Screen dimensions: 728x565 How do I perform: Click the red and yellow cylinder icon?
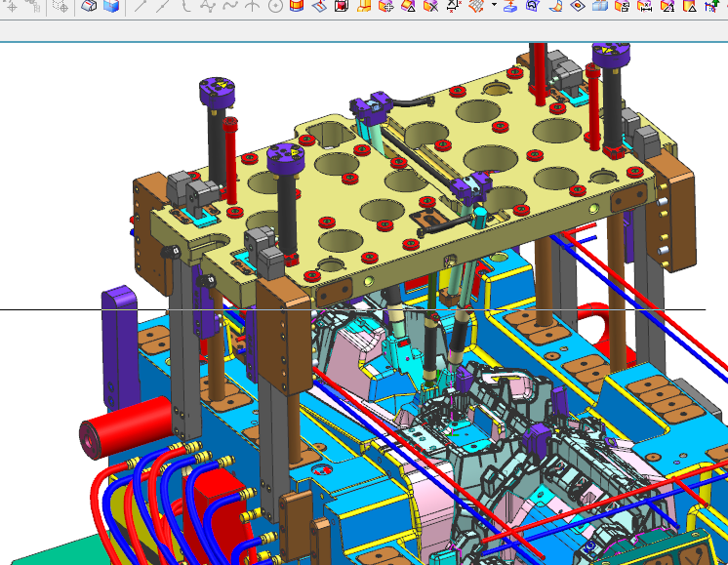(x=297, y=6)
